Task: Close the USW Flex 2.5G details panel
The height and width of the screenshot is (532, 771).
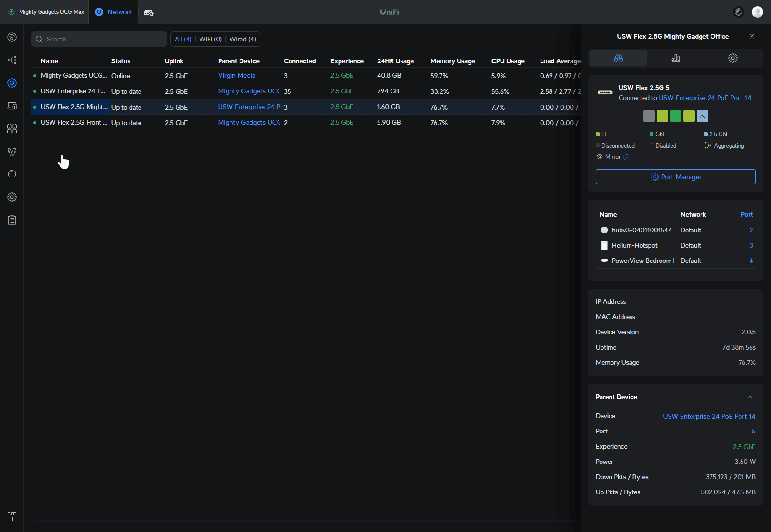Action: (751, 36)
